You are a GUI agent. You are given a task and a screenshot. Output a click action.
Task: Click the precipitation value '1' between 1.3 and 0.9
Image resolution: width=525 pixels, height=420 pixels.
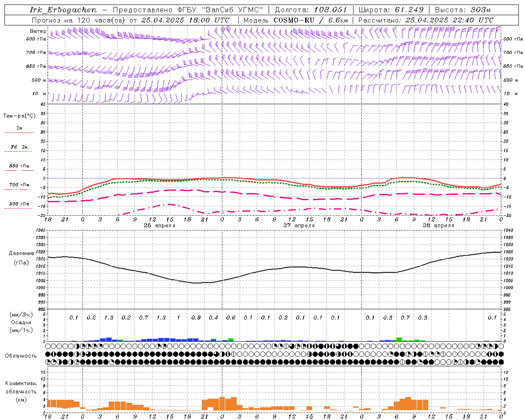coord(178,317)
